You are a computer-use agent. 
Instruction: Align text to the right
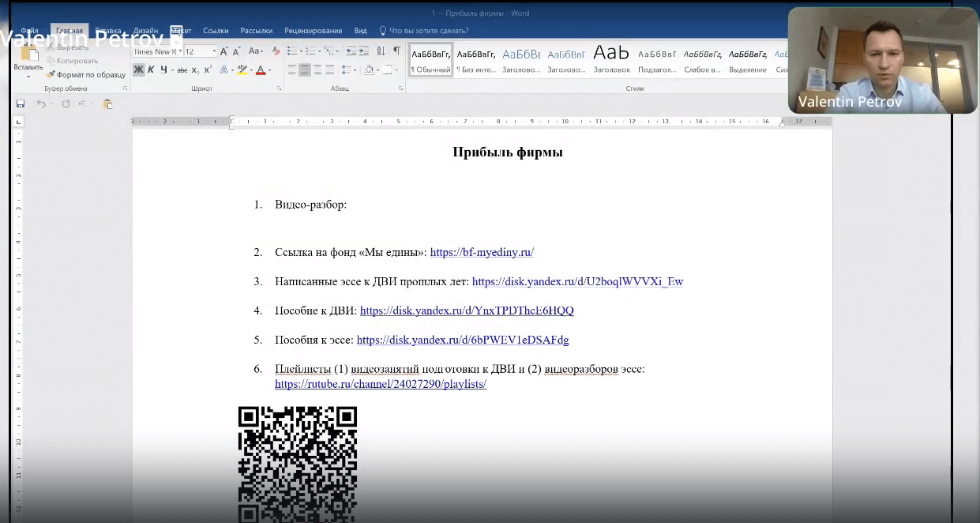(x=317, y=70)
